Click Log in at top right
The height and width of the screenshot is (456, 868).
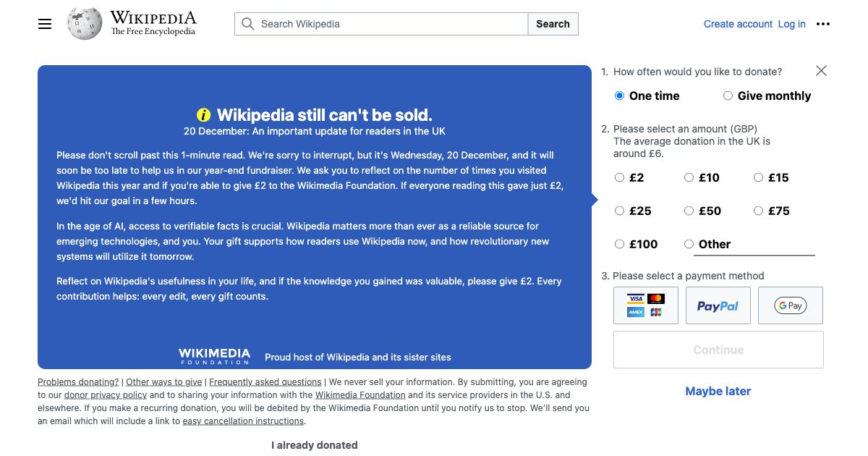pos(791,24)
